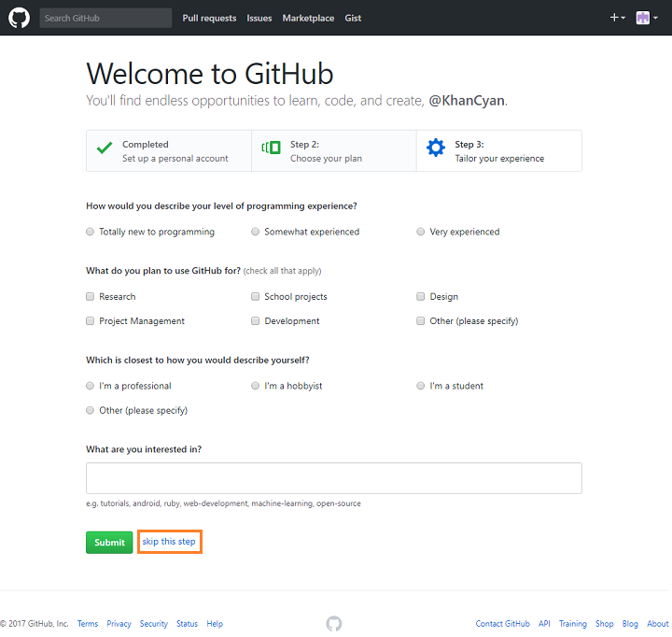Image resolution: width=672 pixels, height=637 pixels.
Task: Click Step 3 Tailor your experience
Action: [x=499, y=151]
